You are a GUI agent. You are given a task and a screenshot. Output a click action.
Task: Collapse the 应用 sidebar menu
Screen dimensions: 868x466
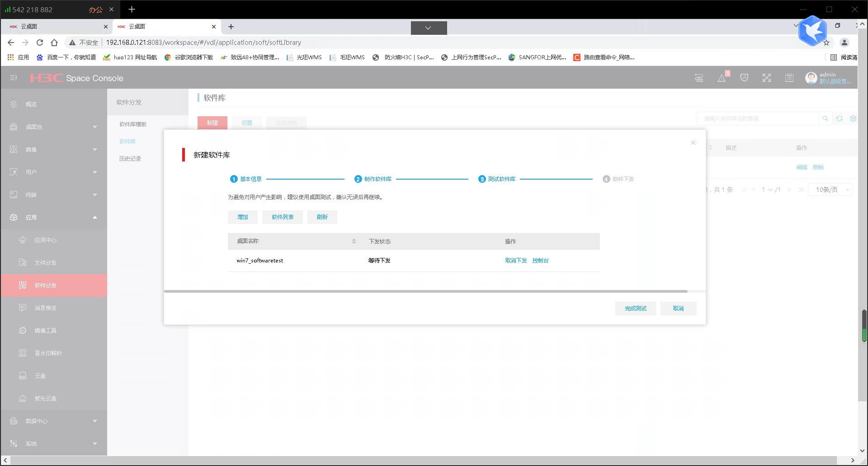(x=54, y=217)
